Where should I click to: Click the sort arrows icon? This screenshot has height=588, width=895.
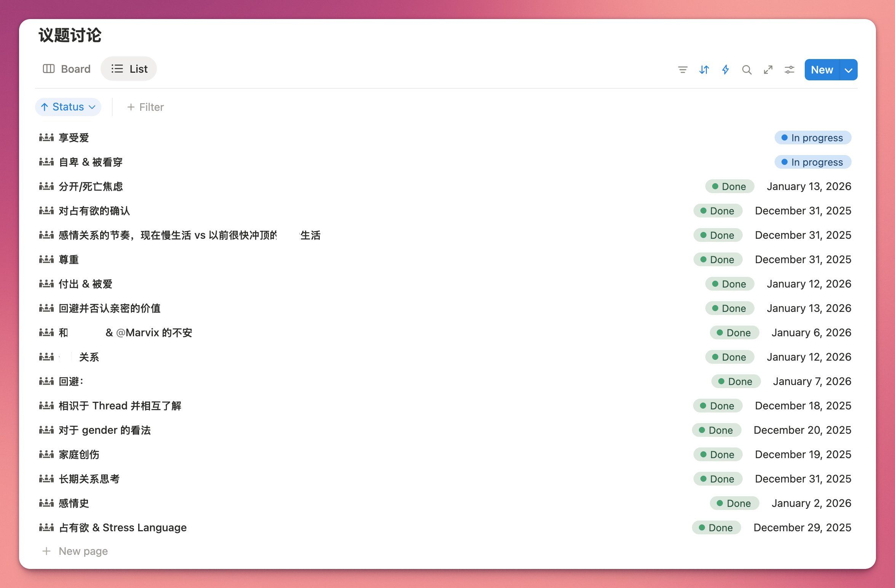(x=704, y=70)
